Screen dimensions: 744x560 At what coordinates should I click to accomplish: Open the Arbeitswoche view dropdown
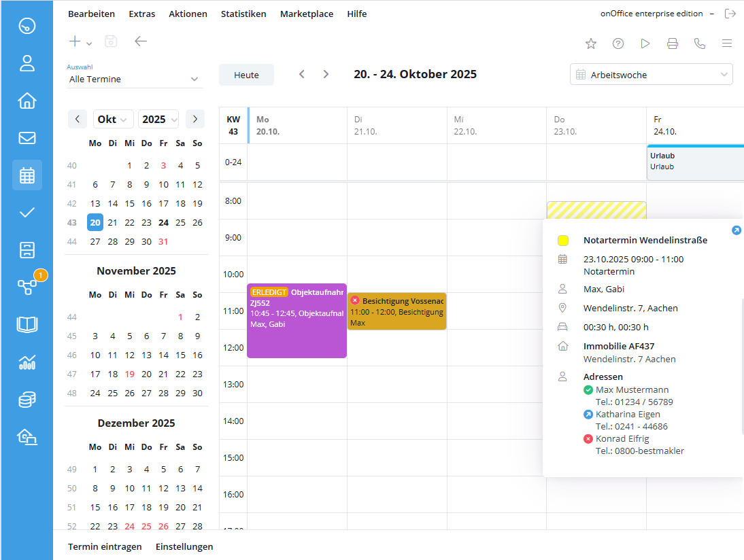[650, 74]
